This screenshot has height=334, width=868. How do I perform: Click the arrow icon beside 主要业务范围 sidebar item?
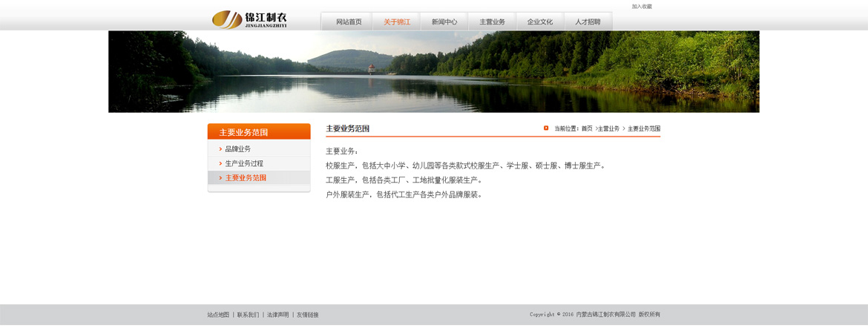click(x=220, y=178)
